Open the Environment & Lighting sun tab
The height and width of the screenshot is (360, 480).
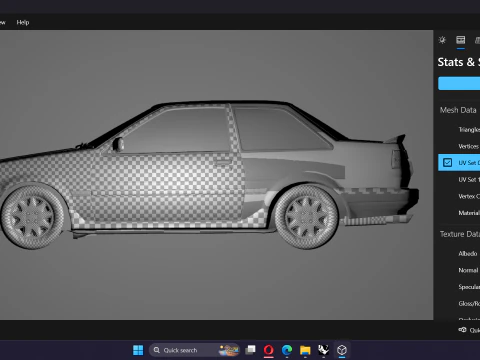[442, 40]
